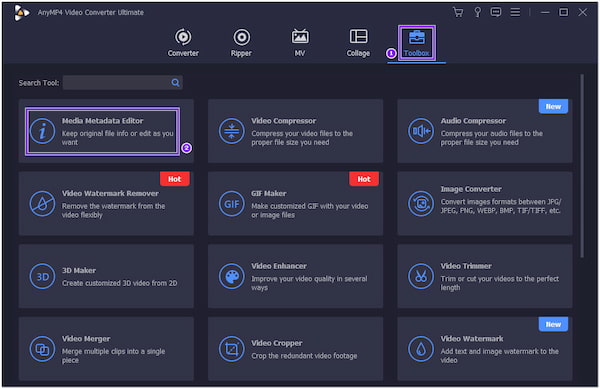The image size is (600, 389).
Task: Click the Hot badge on GIF Maker
Action: [x=364, y=179]
